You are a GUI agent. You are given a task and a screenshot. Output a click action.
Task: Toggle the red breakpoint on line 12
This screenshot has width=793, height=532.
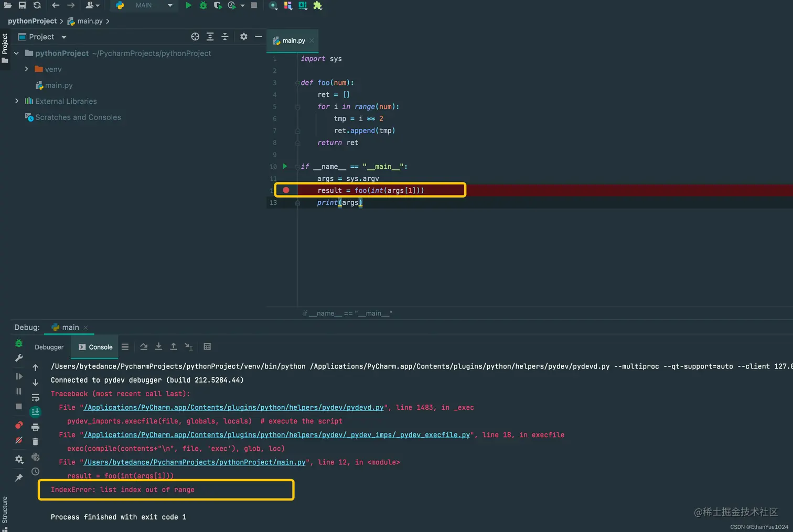tap(286, 190)
